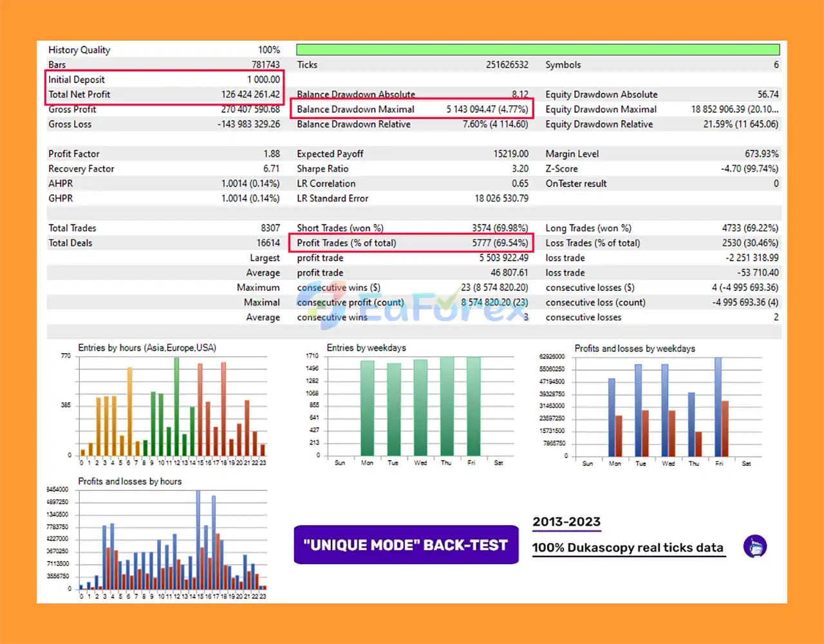Screen dimensions: 824x644
Task: Click the "UNIQUE MODE" BACK-TEST button
Action: tap(406, 545)
